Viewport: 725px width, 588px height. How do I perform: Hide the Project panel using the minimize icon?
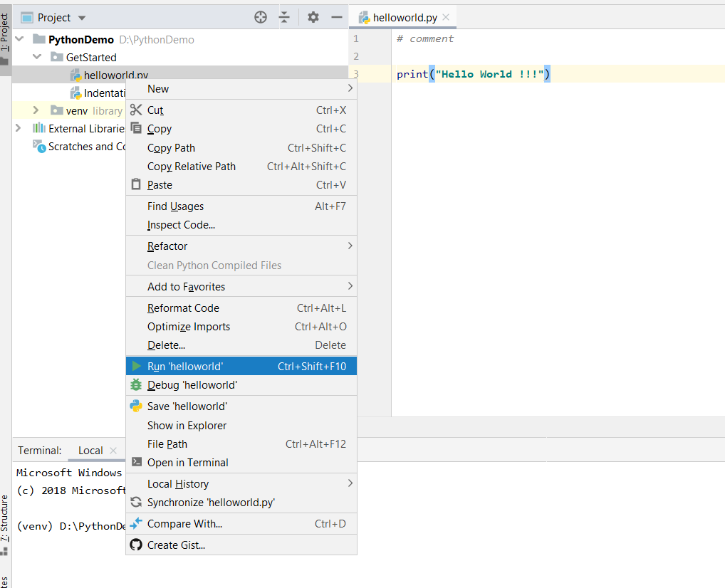pyautogui.click(x=337, y=16)
